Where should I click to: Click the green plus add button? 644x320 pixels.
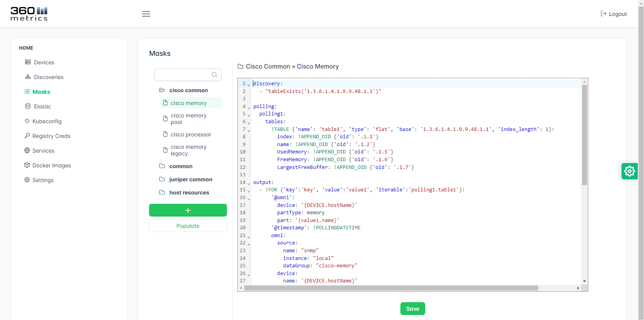188,210
